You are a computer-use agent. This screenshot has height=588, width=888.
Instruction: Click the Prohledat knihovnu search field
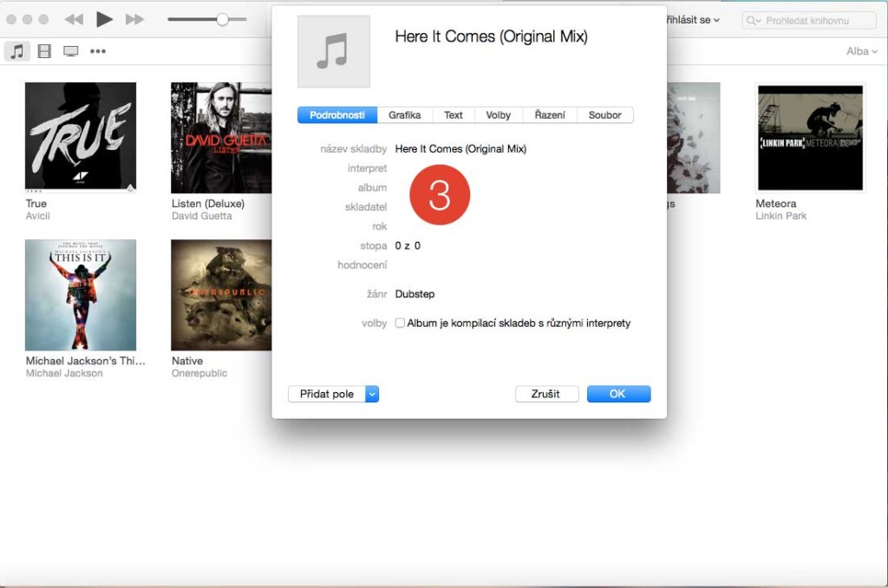(809, 21)
